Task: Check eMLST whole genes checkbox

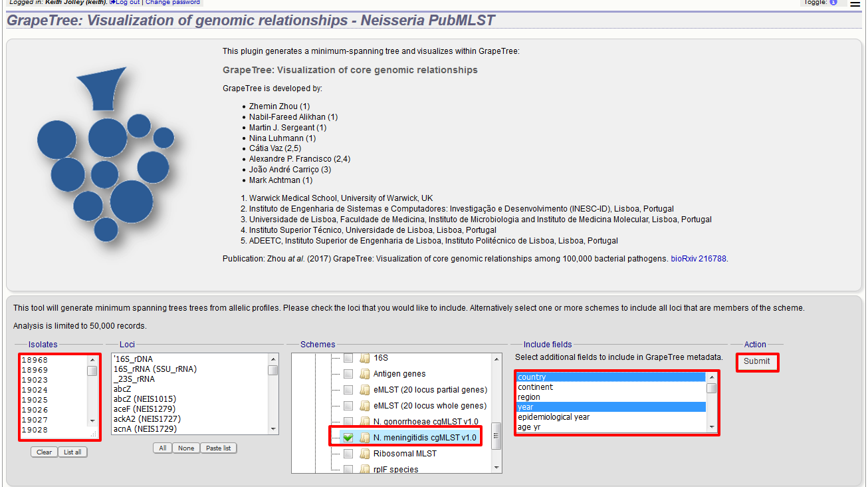Action: (348, 406)
